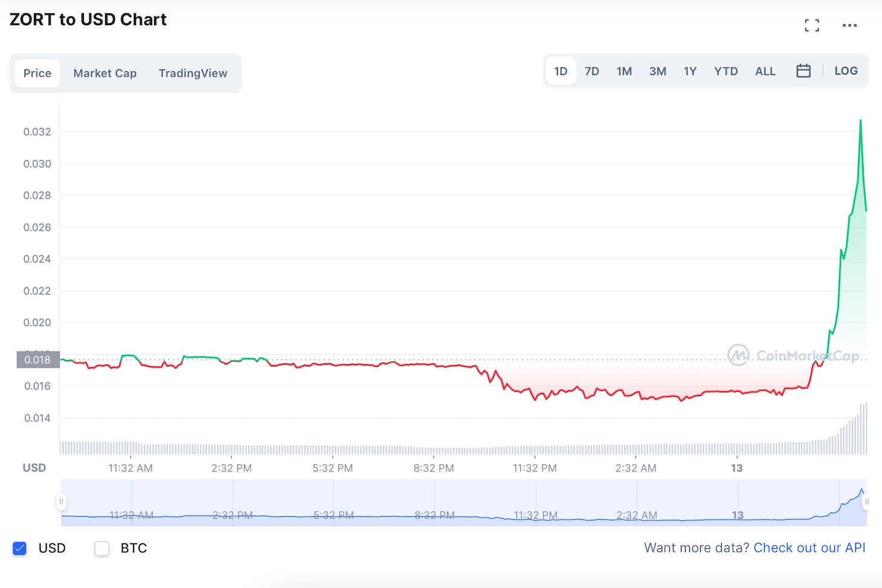882x588 pixels.
Task: Click the 11:32 PM axis label
Action: tap(535, 468)
